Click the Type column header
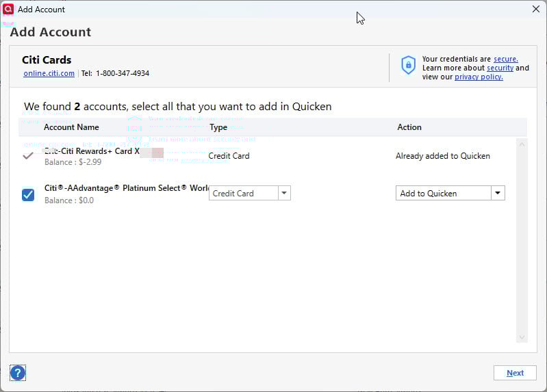Screen dimensions: 547x392 [x=218, y=127]
